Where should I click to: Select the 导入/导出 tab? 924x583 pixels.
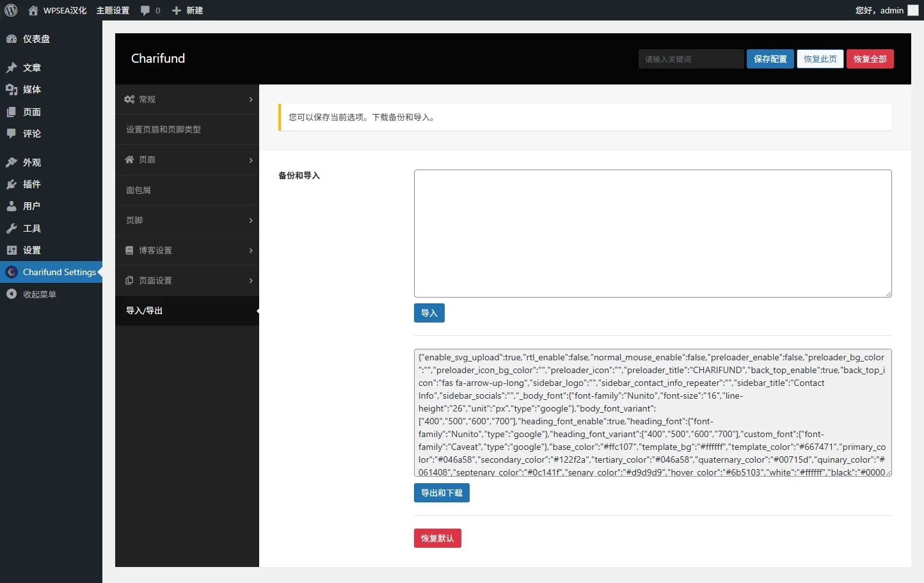click(145, 310)
